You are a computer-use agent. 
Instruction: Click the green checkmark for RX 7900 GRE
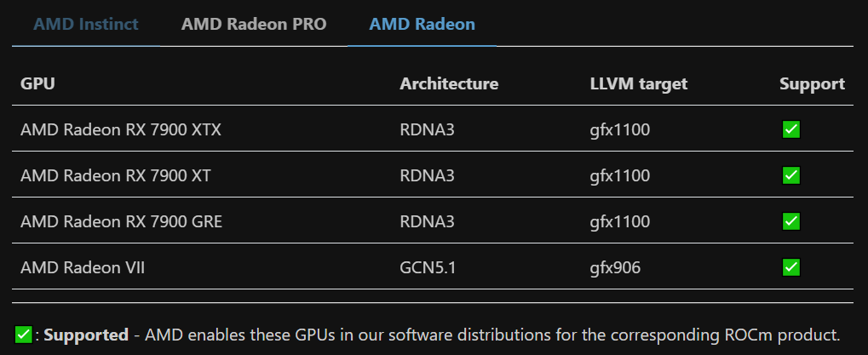coord(791,221)
